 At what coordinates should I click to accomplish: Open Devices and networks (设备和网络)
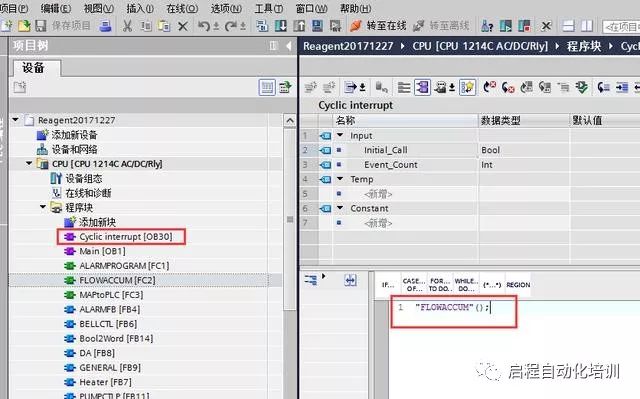(74, 149)
